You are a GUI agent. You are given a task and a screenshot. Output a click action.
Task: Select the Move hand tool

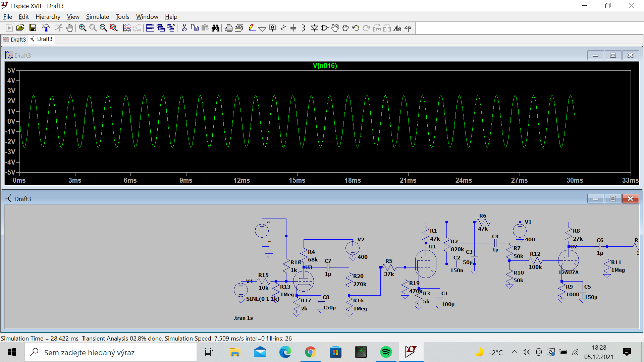(335, 28)
